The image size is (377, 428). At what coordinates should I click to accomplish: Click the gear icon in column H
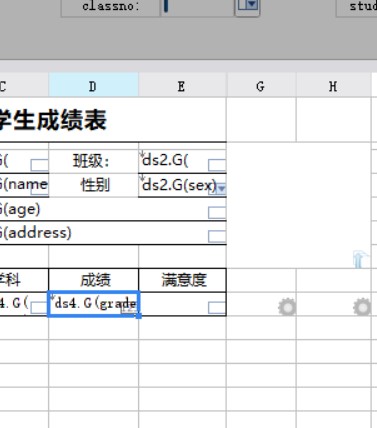coord(362,307)
